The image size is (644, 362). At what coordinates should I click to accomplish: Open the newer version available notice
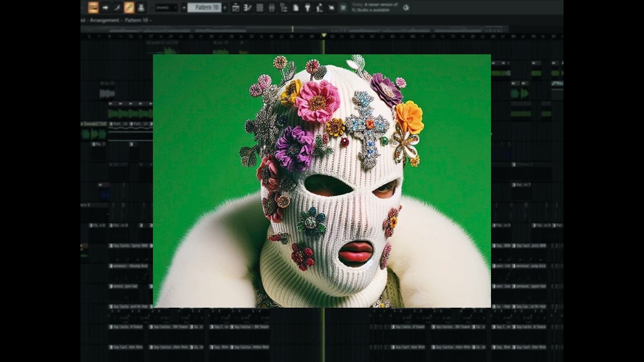coord(375,7)
